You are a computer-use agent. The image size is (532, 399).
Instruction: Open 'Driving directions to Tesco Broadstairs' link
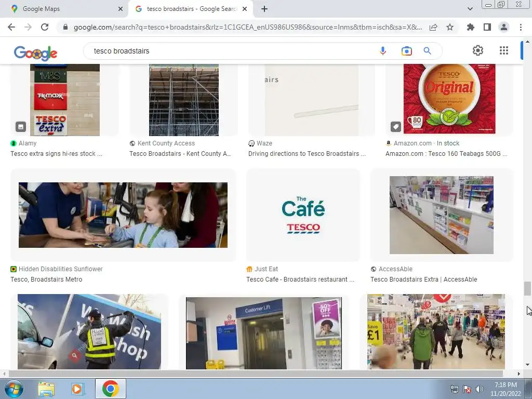point(307,154)
